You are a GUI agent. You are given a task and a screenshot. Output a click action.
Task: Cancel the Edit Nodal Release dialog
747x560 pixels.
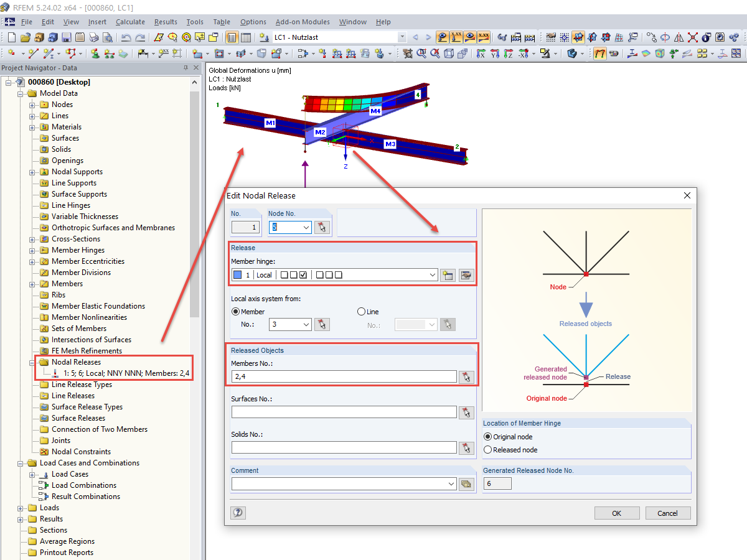667,513
